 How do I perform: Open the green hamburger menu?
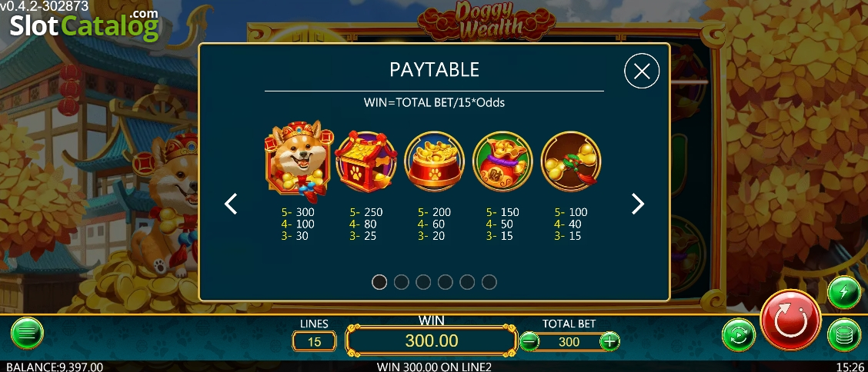click(x=27, y=334)
